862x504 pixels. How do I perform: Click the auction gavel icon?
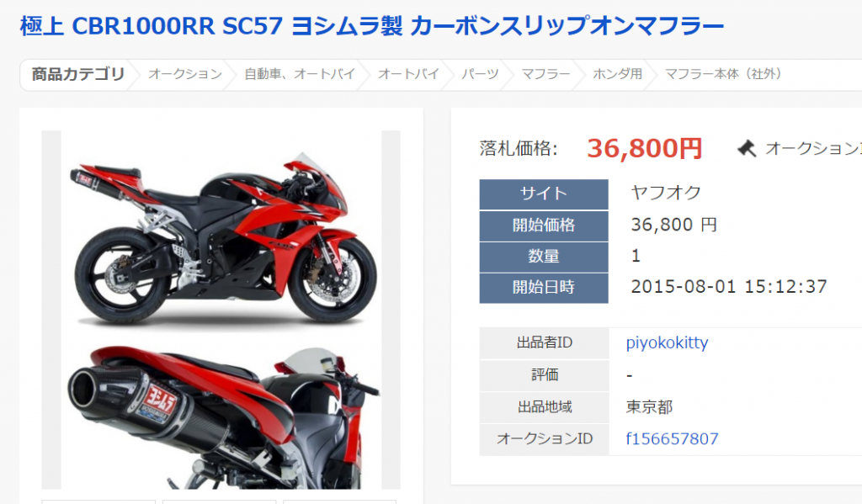[747, 148]
